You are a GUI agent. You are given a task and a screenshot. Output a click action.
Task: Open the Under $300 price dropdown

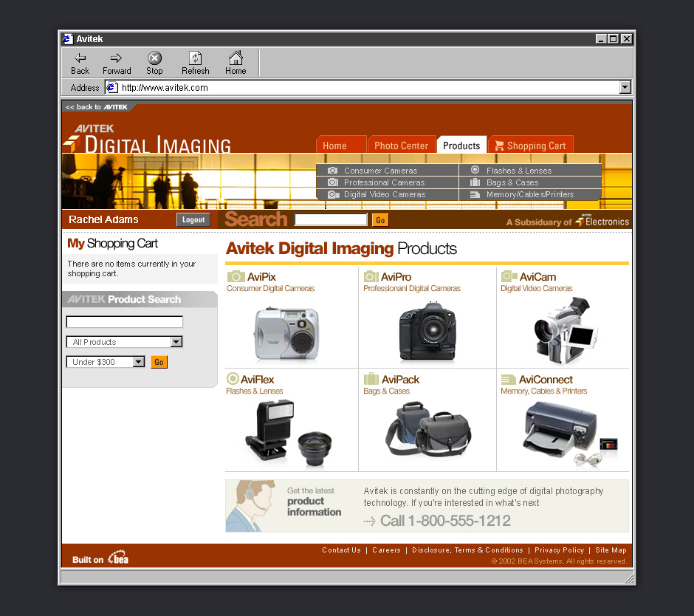click(x=138, y=362)
